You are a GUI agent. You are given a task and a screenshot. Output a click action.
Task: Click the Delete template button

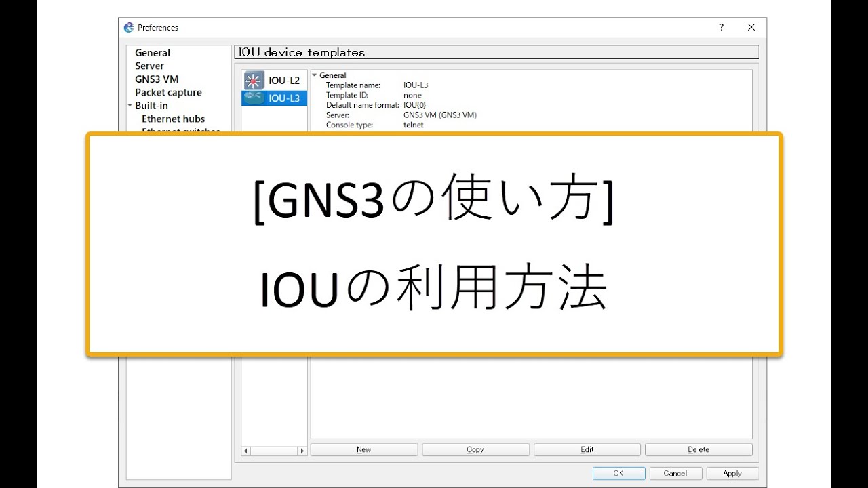coord(698,449)
